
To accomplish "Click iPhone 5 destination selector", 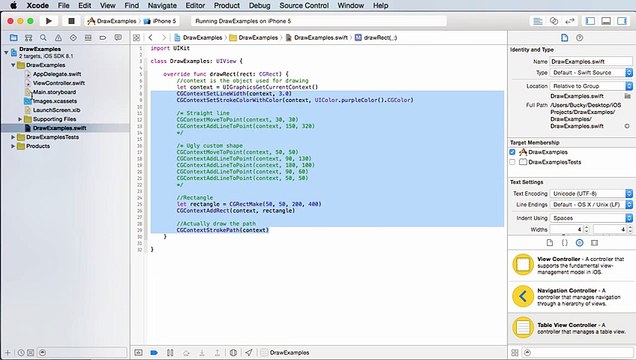I will (160, 21).
